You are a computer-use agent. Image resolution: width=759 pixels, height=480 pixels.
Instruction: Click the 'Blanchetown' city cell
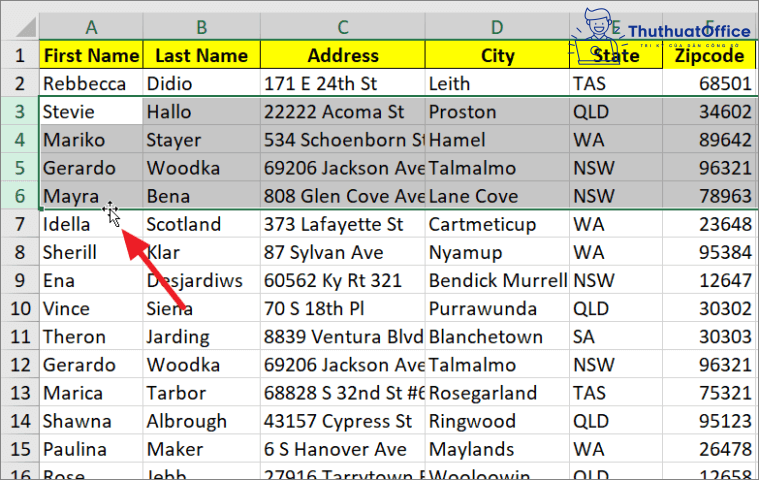(496, 337)
